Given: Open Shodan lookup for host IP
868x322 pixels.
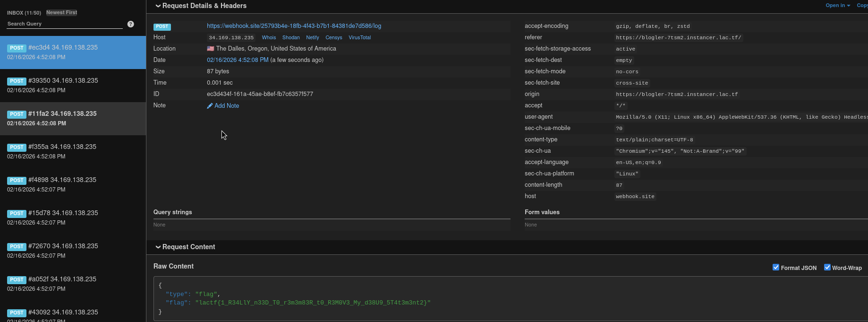Looking at the screenshot, I should click(x=291, y=37).
